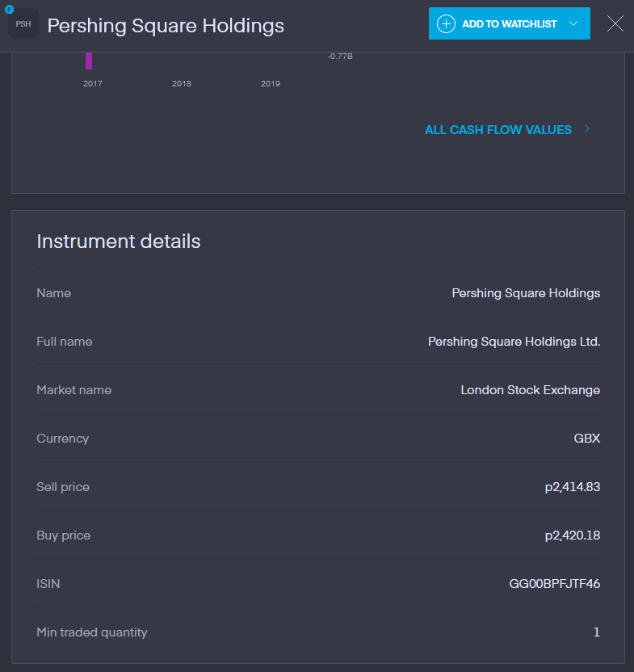634x672 pixels.
Task: Click the plus circle icon for watchlist
Action: click(446, 23)
